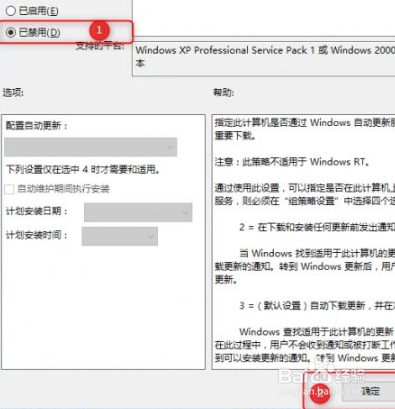The image size is (395, 409).
Task: Click the 计划安装时间 label
Action: [x=37, y=235]
